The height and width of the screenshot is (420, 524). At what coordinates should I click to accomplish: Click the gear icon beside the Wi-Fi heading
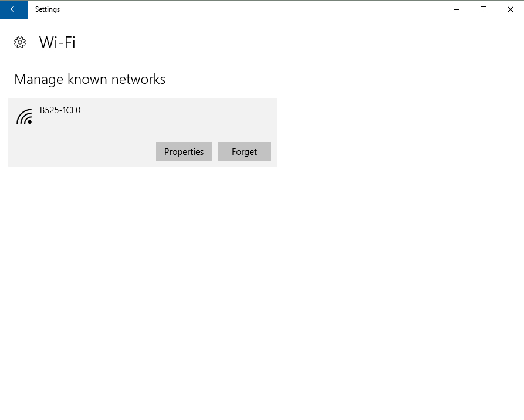pyautogui.click(x=20, y=42)
